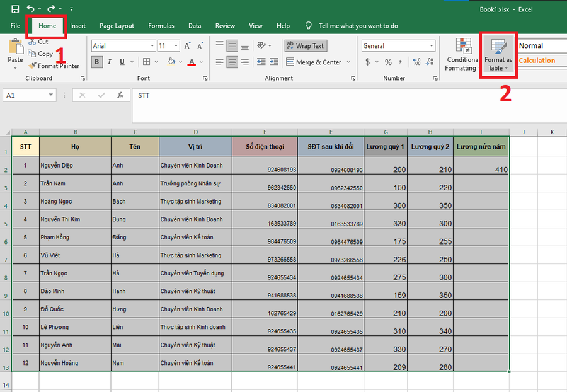Apply Comma Style
The height and width of the screenshot is (392, 567).
pyautogui.click(x=401, y=62)
